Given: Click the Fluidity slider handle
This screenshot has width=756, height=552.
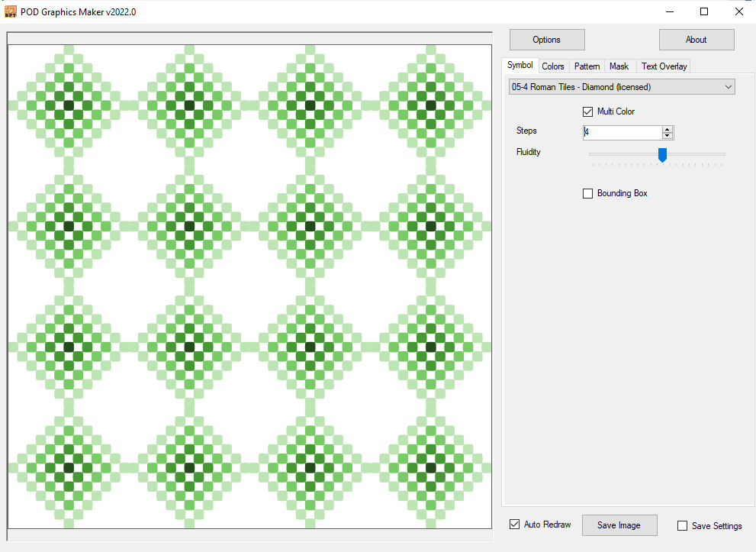Looking at the screenshot, I should [662, 155].
